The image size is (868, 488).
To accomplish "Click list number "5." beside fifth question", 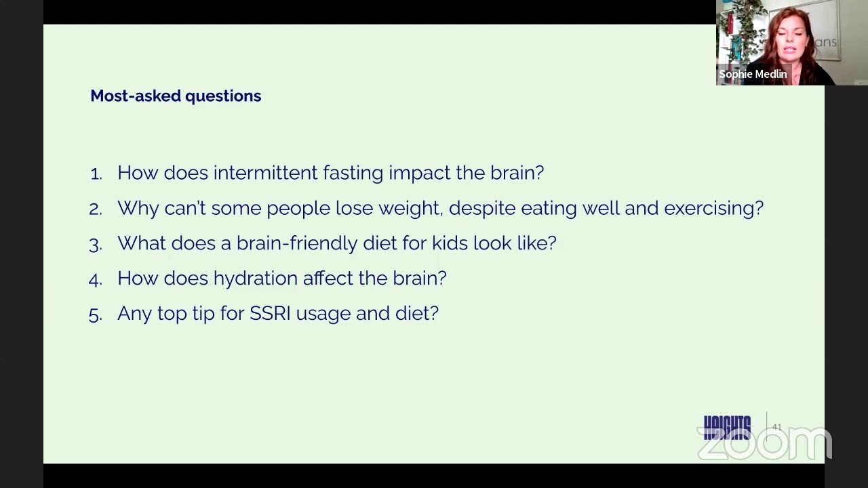I will tap(96, 315).
